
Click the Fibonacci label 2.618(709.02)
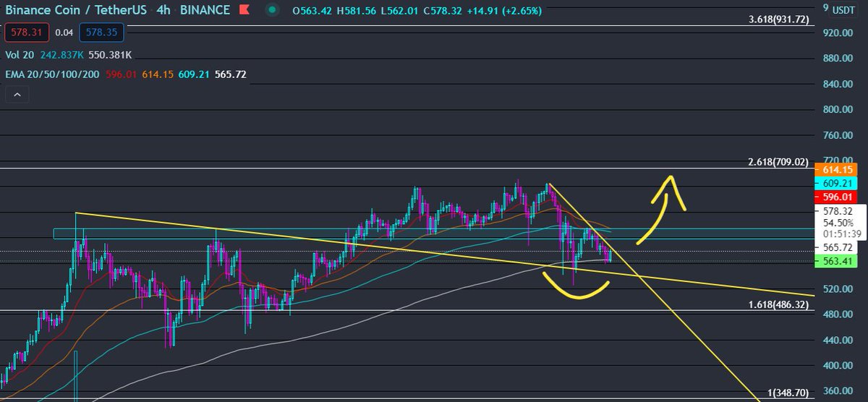tap(779, 161)
